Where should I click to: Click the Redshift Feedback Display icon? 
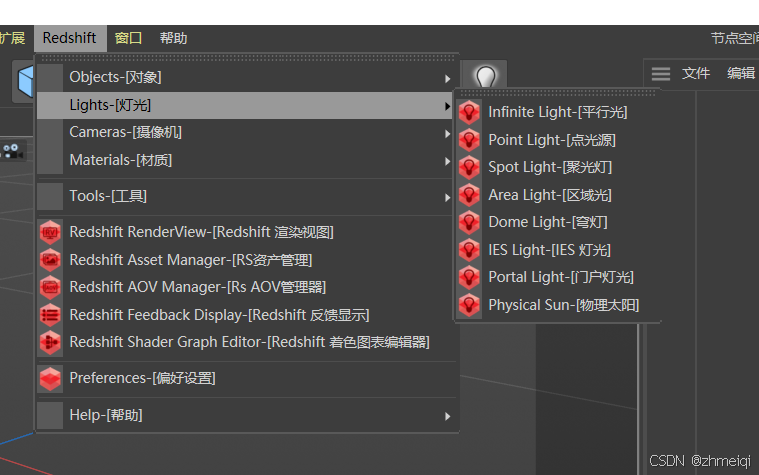[50, 315]
